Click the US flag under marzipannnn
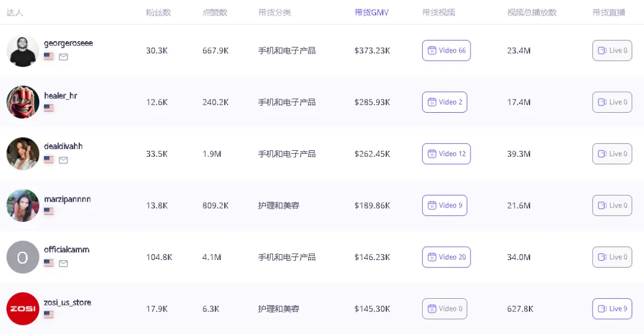Viewport: 644px width, 334px height. pos(49,211)
